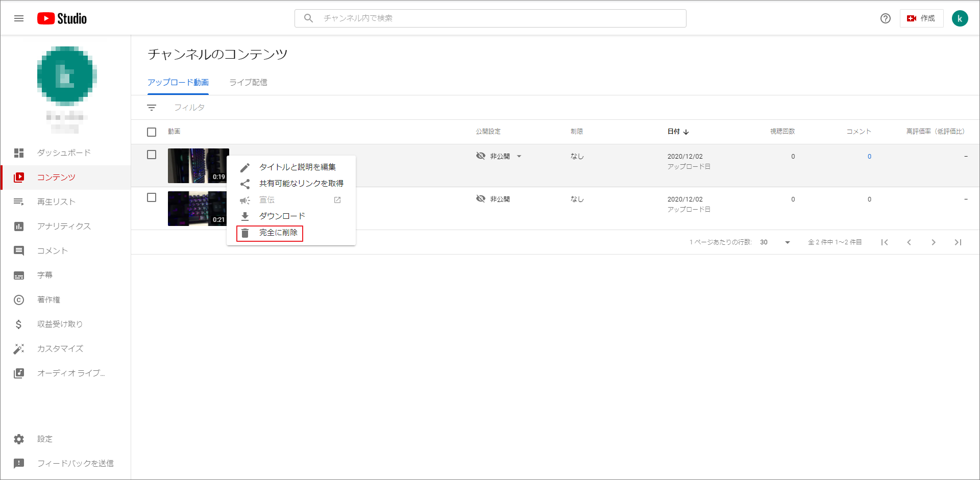Focus the チャンネル内で検索 search box
The height and width of the screenshot is (480, 980).
click(x=491, y=18)
